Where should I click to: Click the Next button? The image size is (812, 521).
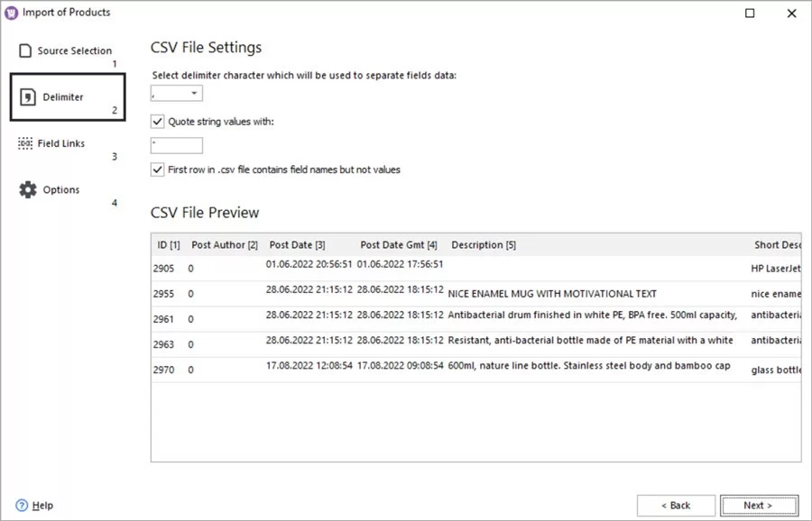(x=758, y=505)
